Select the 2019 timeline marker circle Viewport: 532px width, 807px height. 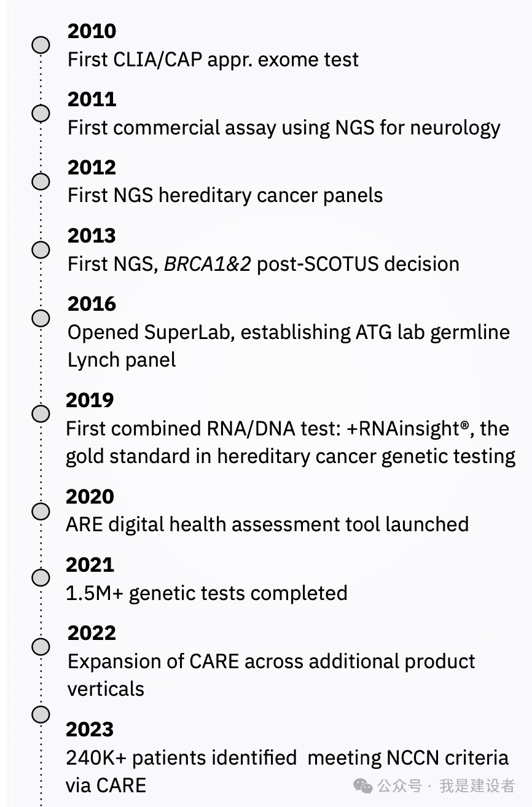[41, 414]
